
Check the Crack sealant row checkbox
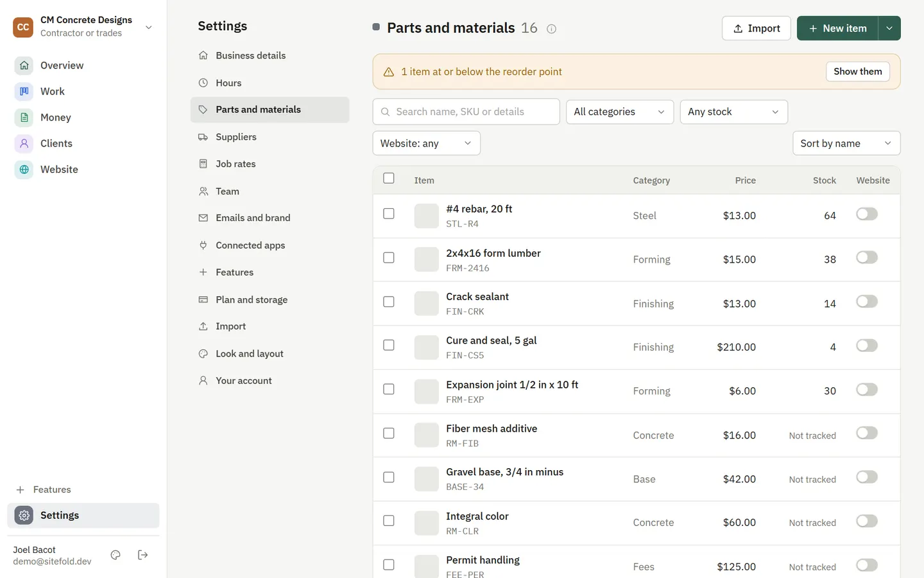click(389, 302)
